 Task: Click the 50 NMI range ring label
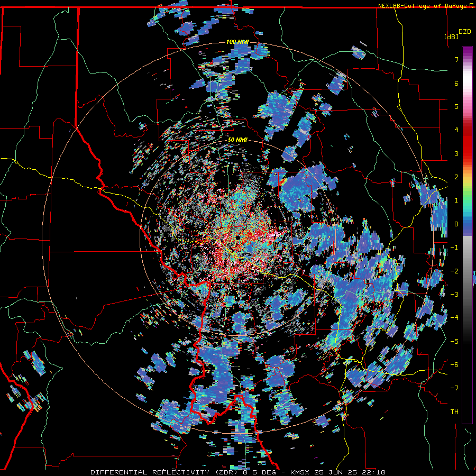[x=237, y=140]
